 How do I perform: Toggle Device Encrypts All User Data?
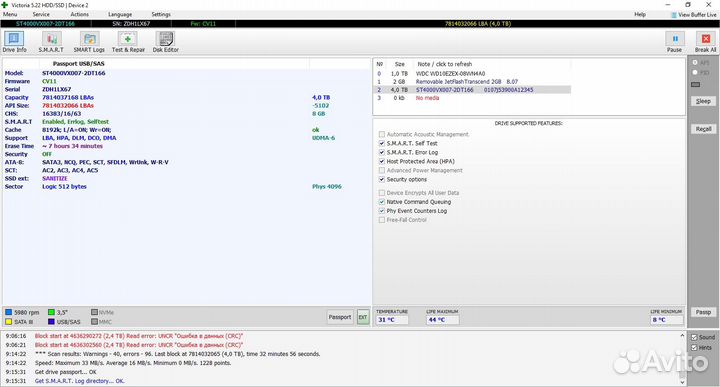[382, 193]
